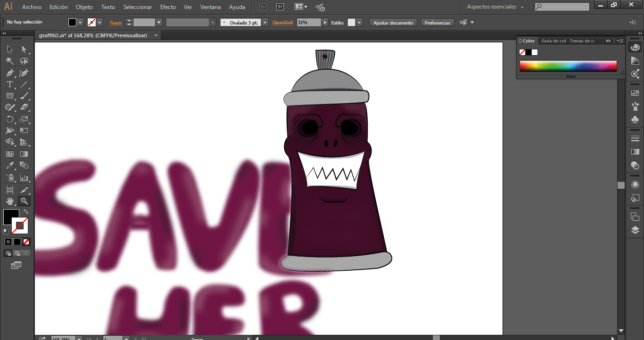Pick the Eyedropper tool
This screenshot has width=644, height=340.
(9, 165)
